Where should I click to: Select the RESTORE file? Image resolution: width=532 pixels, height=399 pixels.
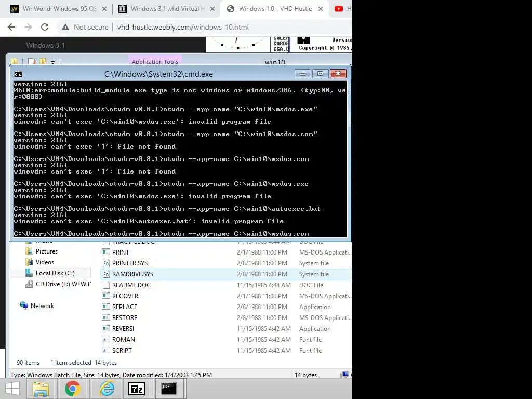125,317
